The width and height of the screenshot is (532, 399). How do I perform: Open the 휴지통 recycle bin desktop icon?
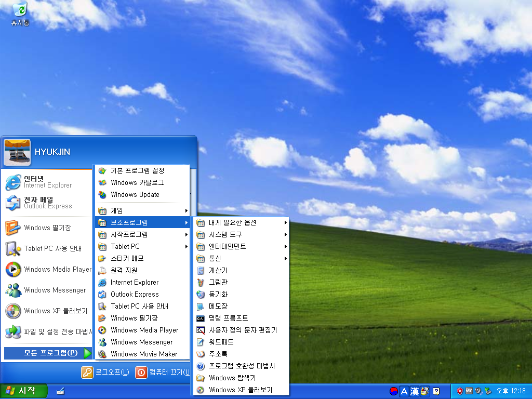tap(20, 14)
